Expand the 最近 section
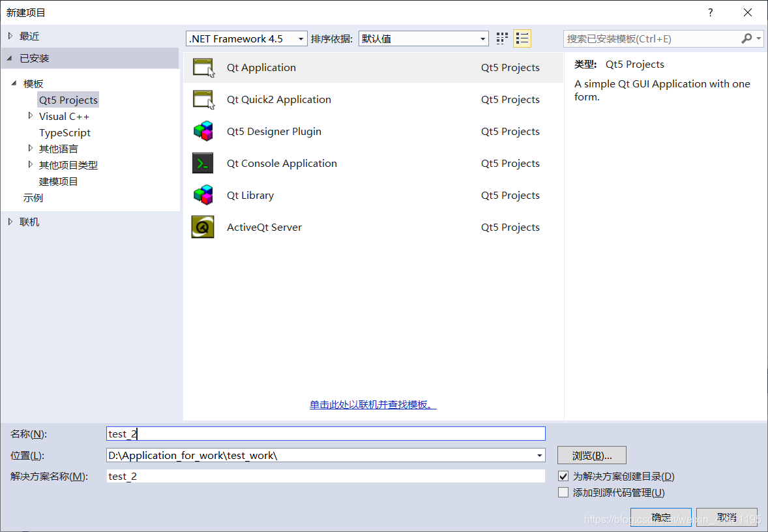This screenshot has height=532, width=768. tap(10, 36)
